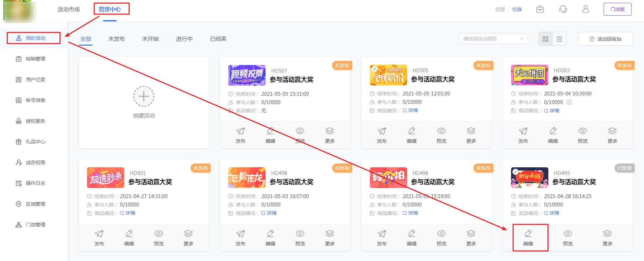Edit activity HD501
Viewport: 644px width, 261px height.
[x=129, y=238]
